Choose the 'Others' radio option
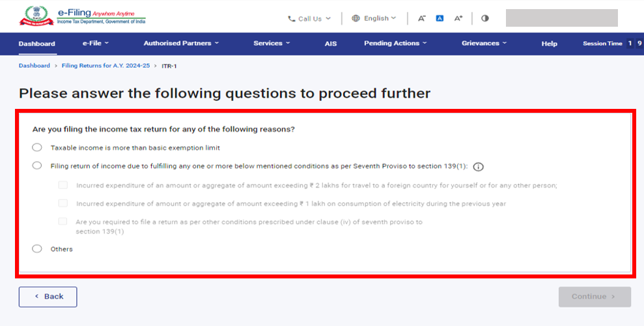644x326 pixels. pos(37,248)
